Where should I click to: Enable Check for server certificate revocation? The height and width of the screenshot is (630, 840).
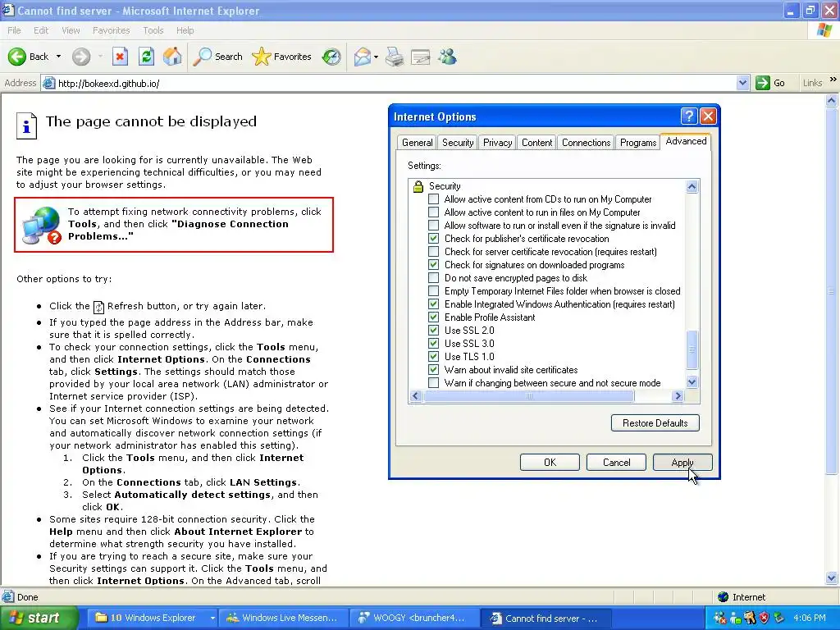click(x=433, y=252)
